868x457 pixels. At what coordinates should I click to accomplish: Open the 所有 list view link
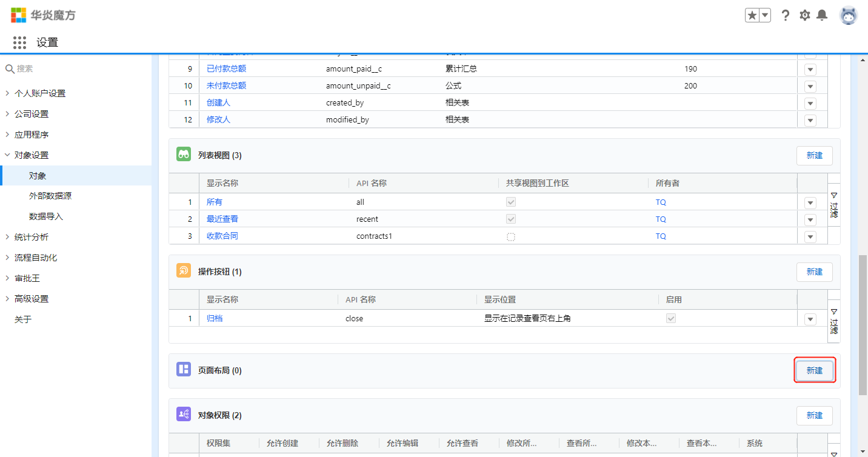click(x=215, y=202)
